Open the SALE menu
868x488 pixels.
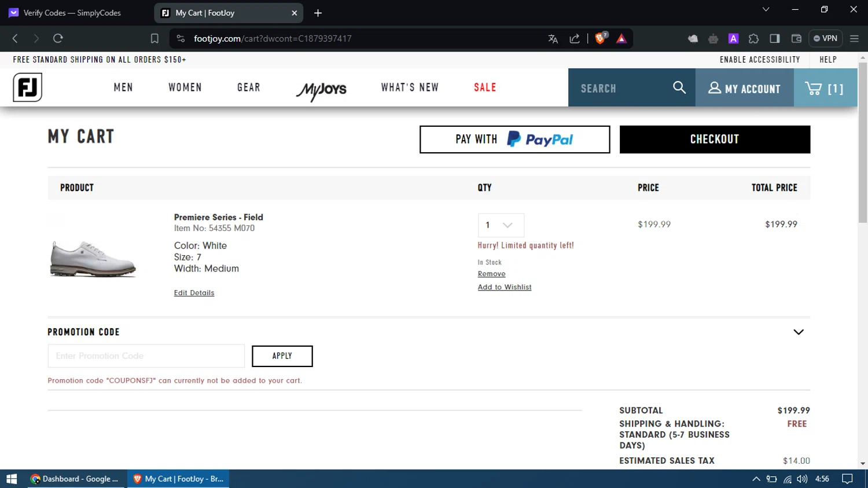(x=485, y=87)
